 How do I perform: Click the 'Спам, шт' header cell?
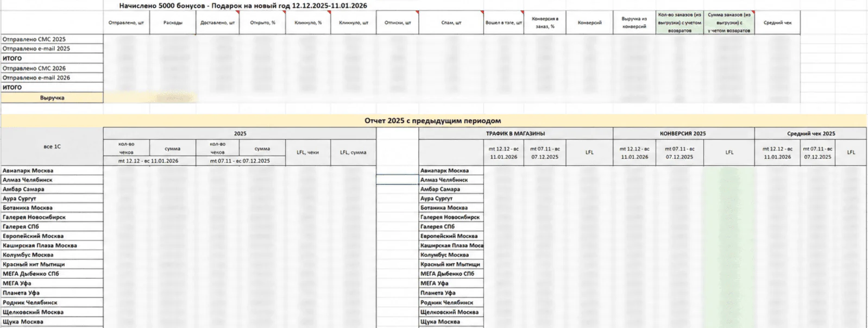click(x=451, y=23)
